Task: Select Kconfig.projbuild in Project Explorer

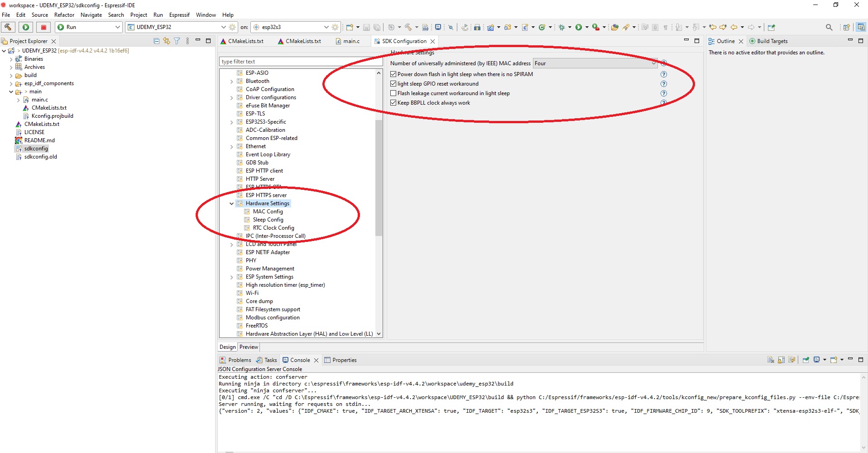Action: tap(52, 116)
